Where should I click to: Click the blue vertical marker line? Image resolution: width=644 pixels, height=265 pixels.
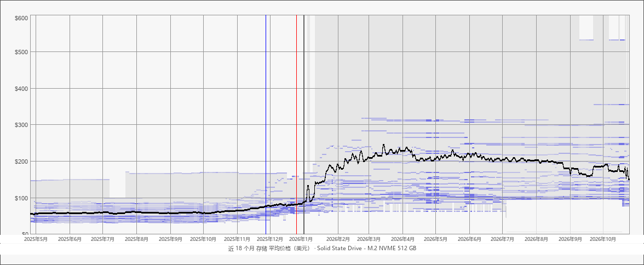click(266, 124)
